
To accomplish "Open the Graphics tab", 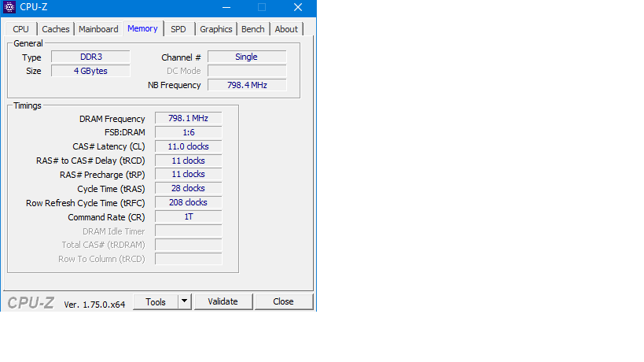I will 216,29.
